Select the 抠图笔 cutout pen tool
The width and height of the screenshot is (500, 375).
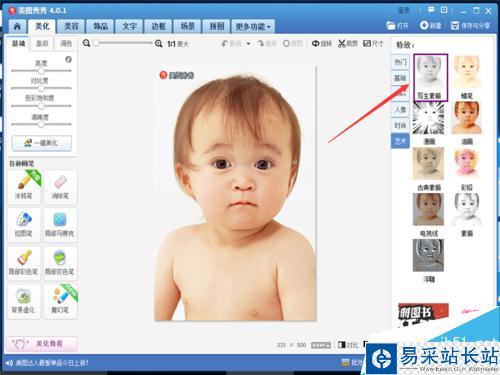(24, 225)
